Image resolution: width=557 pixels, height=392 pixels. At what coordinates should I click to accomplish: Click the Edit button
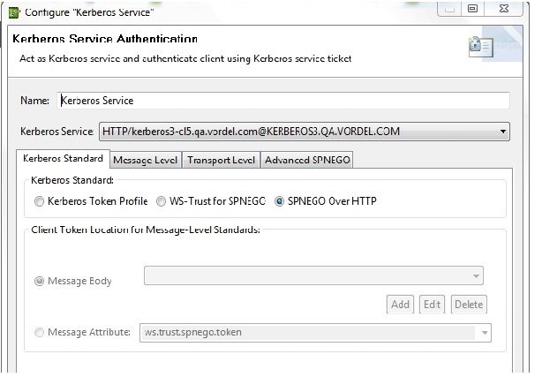coord(432,305)
